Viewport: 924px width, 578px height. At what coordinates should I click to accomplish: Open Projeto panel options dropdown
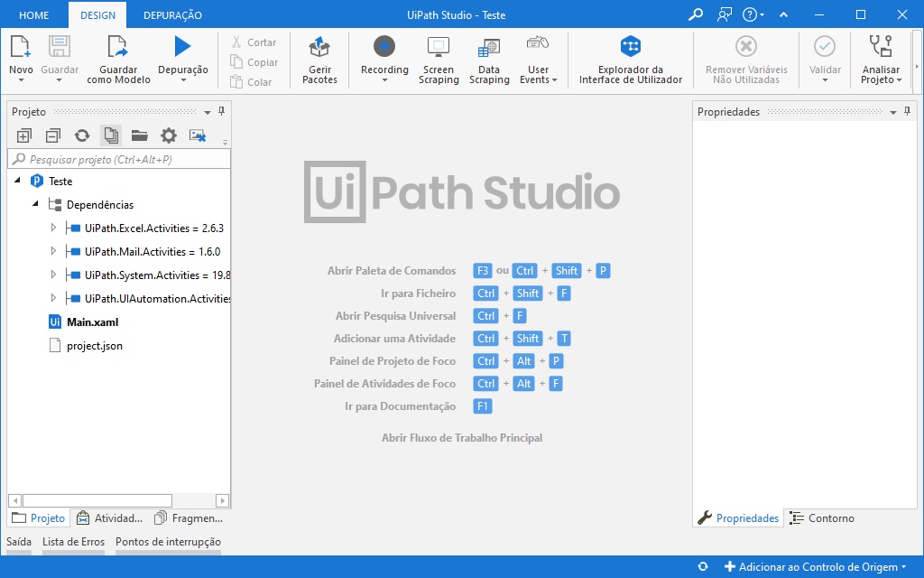click(x=208, y=112)
